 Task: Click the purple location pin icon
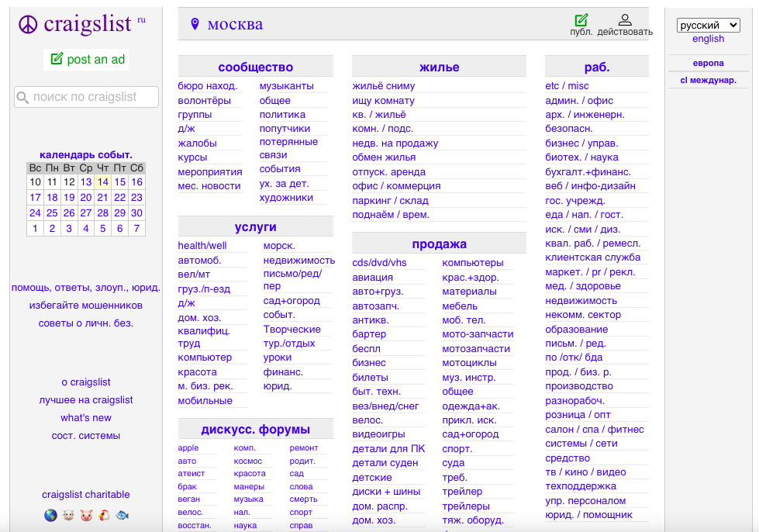point(195,24)
